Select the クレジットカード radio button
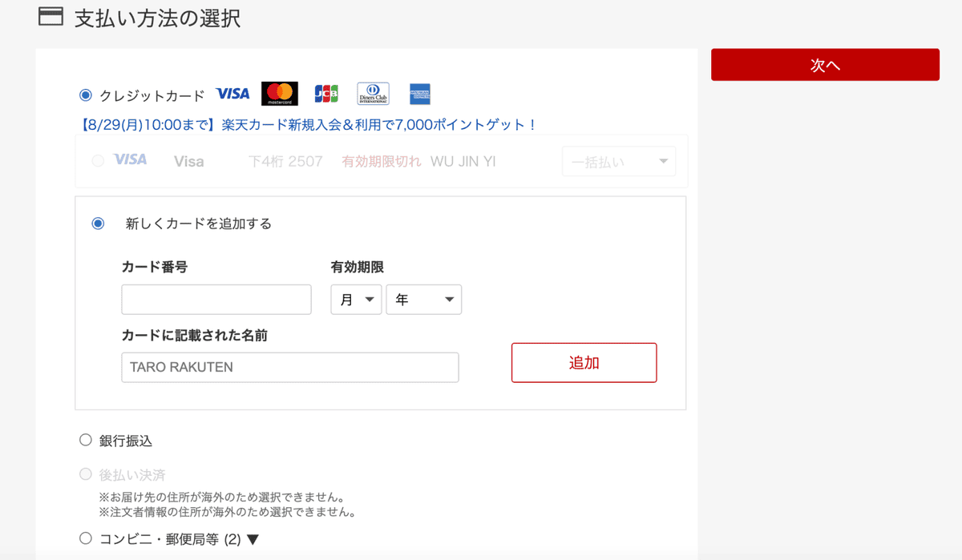The width and height of the screenshot is (962, 560). point(86,95)
